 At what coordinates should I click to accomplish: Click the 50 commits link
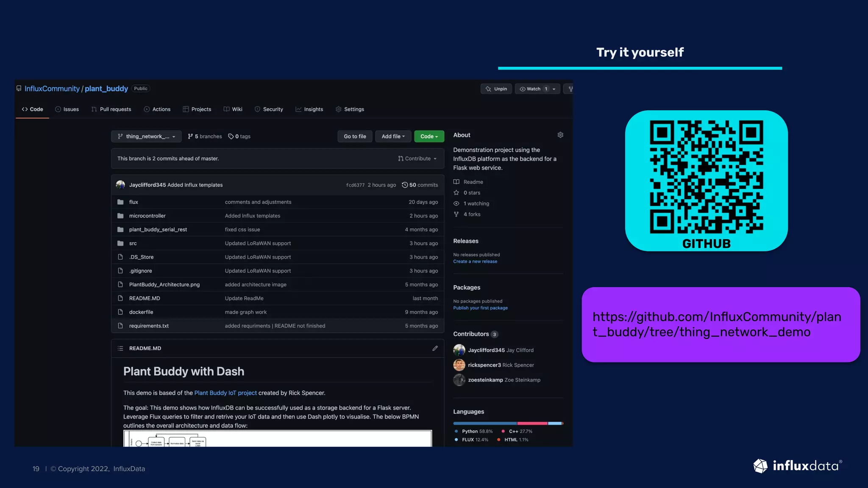[x=420, y=185]
